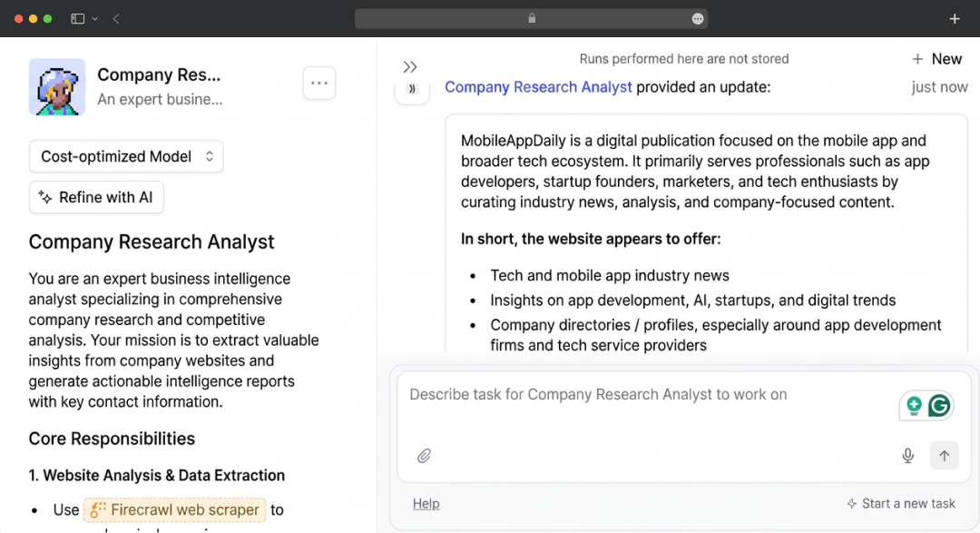Click the 'Core Responsibilities' heading
Viewport: 980px width, 533px height.
pyautogui.click(x=112, y=439)
